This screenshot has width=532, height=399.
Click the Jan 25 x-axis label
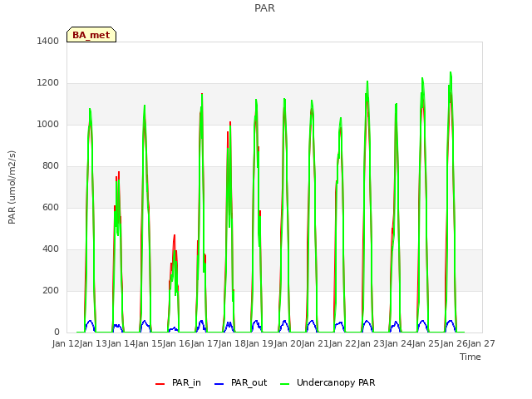426,343
